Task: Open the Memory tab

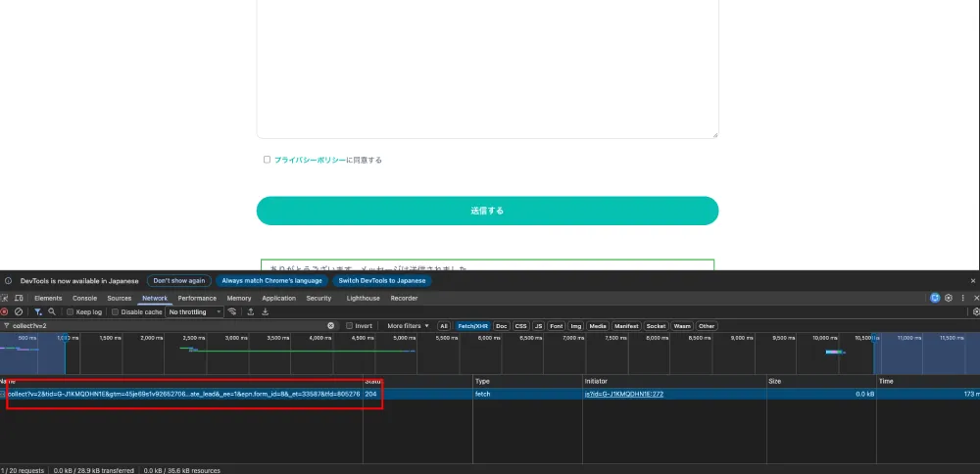Action: pos(239,299)
